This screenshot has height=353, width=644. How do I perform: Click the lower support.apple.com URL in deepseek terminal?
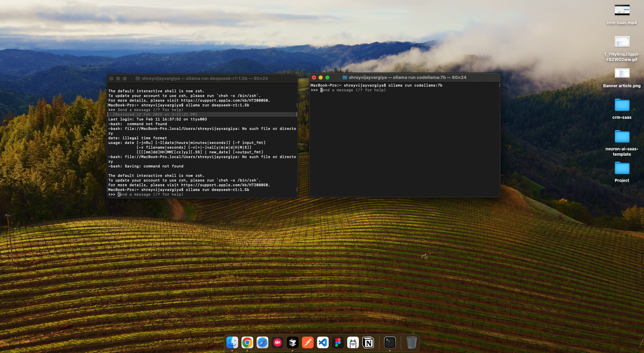(225, 185)
